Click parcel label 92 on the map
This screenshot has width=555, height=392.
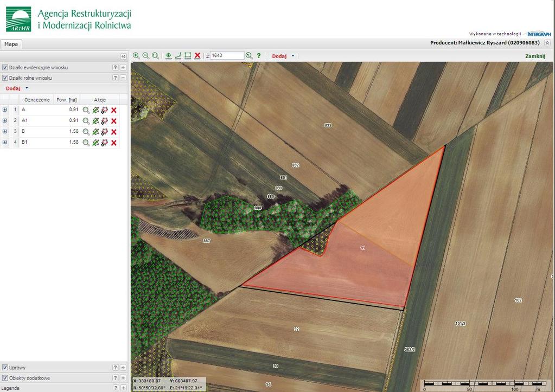point(296,329)
